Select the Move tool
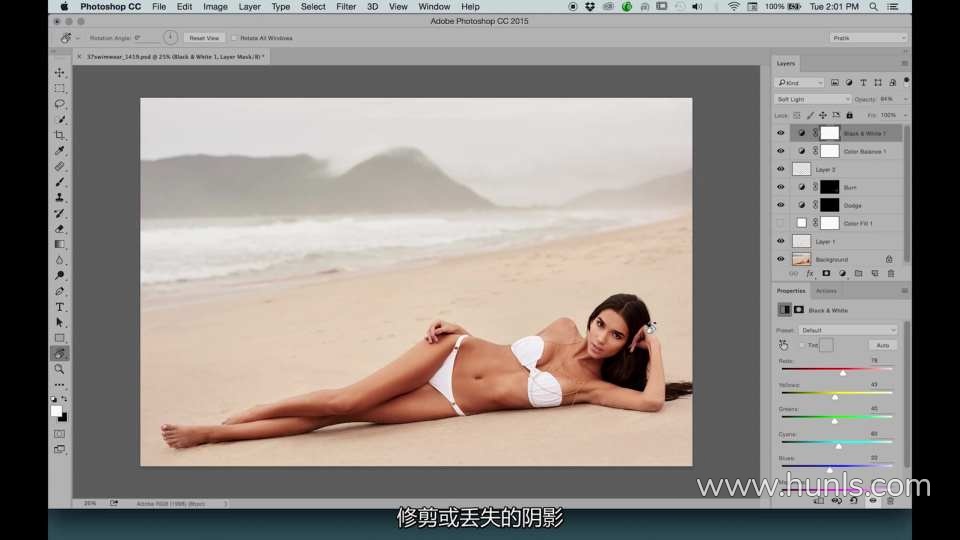 tap(60, 73)
